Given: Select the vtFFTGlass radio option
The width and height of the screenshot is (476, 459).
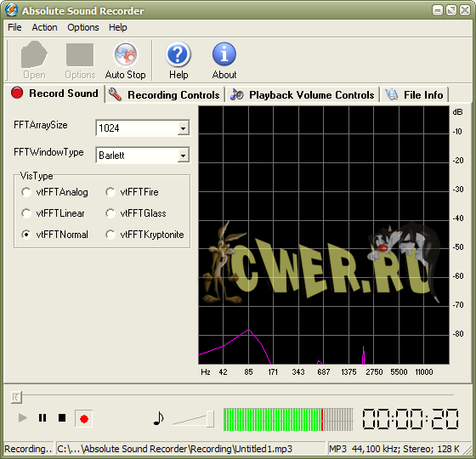Looking at the screenshot, I should click(110, 213).
